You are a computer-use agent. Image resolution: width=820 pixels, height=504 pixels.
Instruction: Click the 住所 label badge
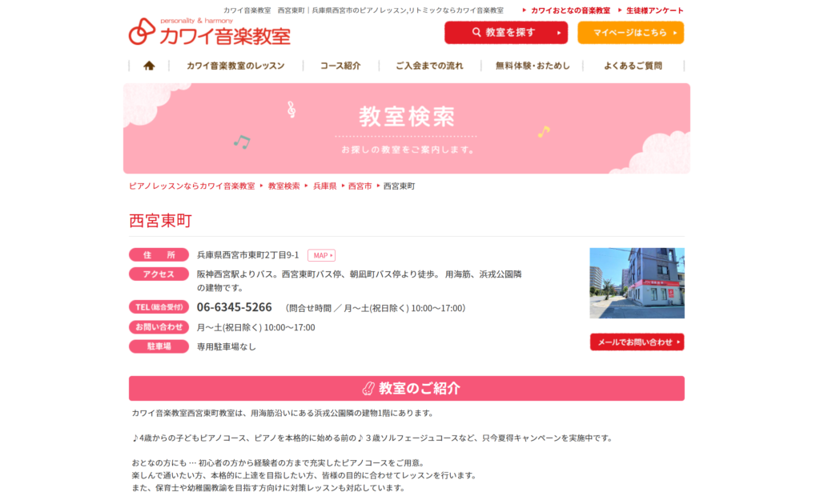[159, 255]
